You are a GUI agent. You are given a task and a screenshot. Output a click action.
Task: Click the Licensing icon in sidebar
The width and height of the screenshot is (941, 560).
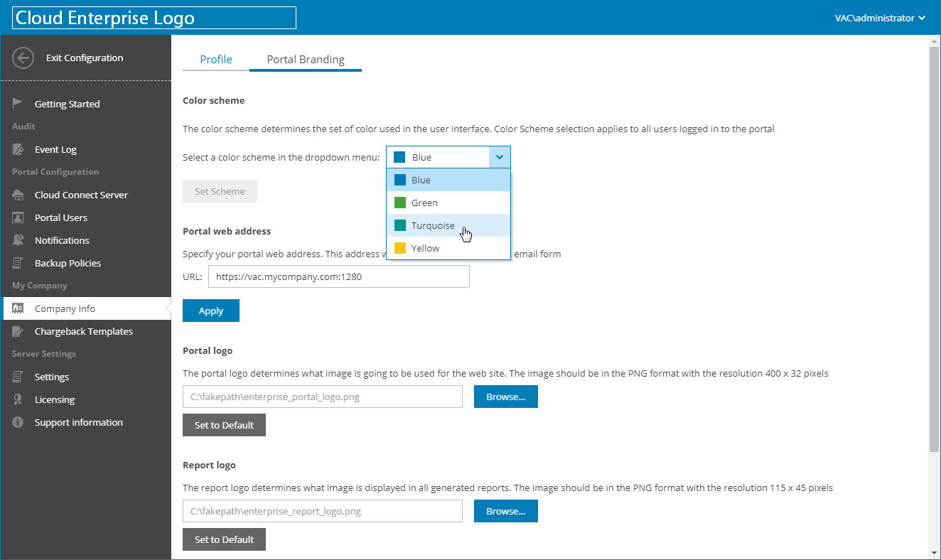(18, 399)
